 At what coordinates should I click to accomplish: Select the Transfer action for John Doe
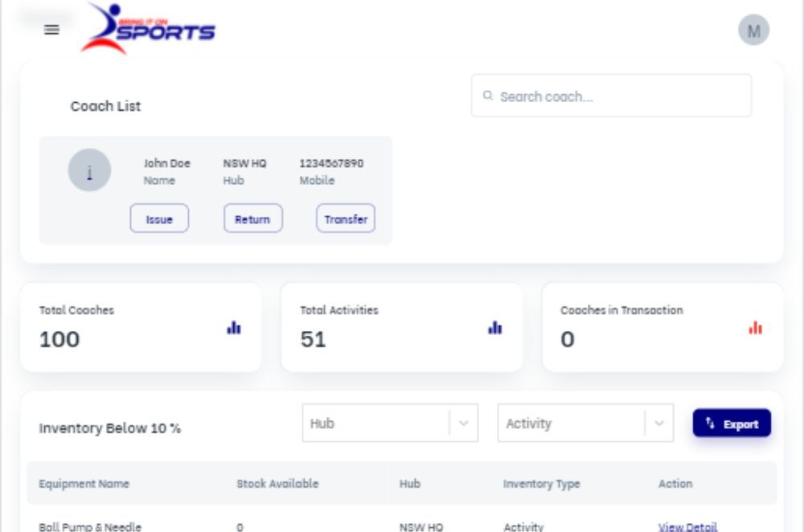[x=345, y=218]
